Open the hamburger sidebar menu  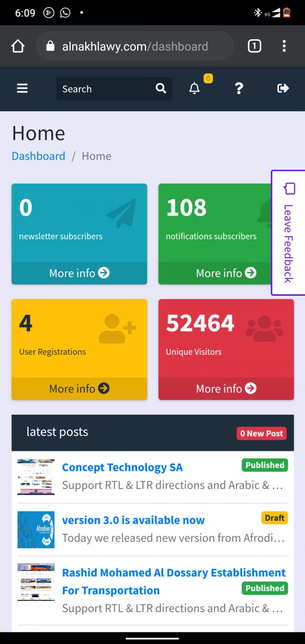coord(22,88)
